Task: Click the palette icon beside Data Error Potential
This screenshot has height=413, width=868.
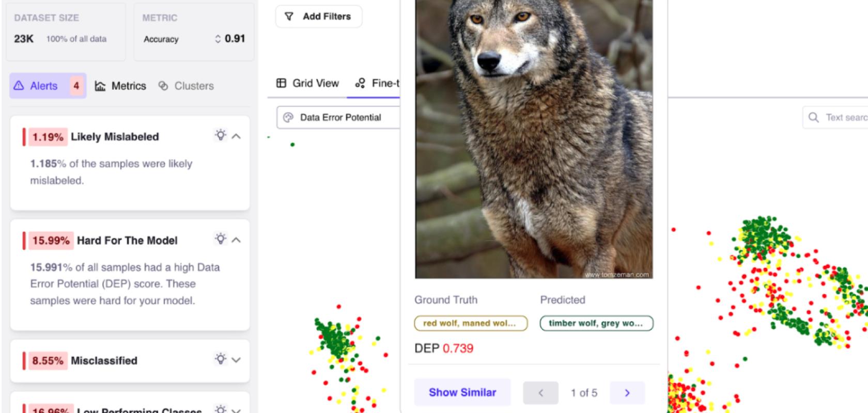Action: 288,118
